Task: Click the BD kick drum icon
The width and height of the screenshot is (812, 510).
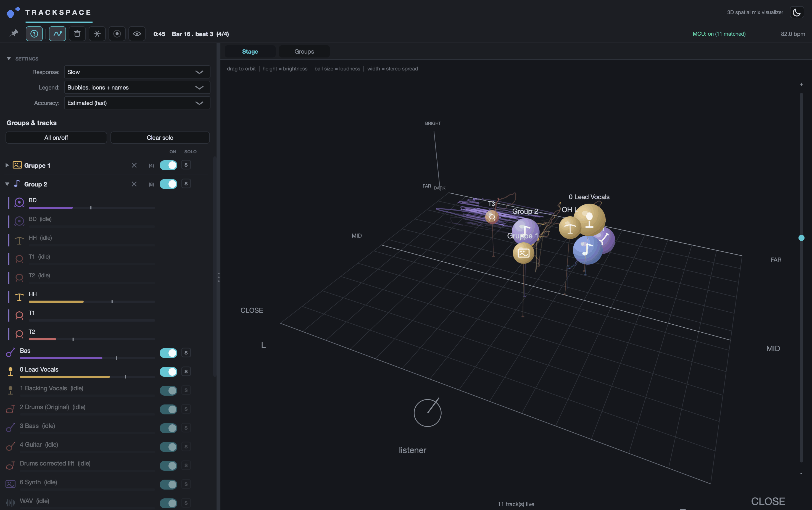Action: [19, 203]
